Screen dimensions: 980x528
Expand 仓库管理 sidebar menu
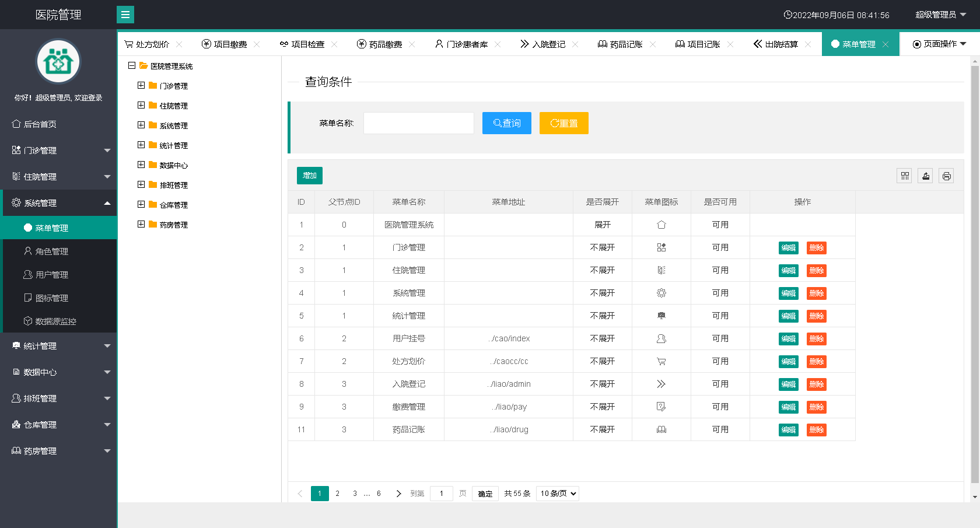click(x=58, y=424)
